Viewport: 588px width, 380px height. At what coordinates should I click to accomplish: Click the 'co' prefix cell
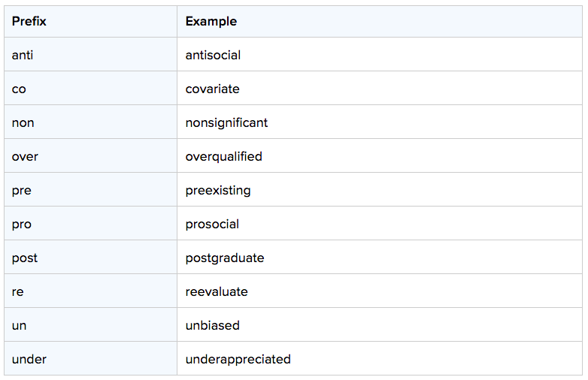coord(90,88)
